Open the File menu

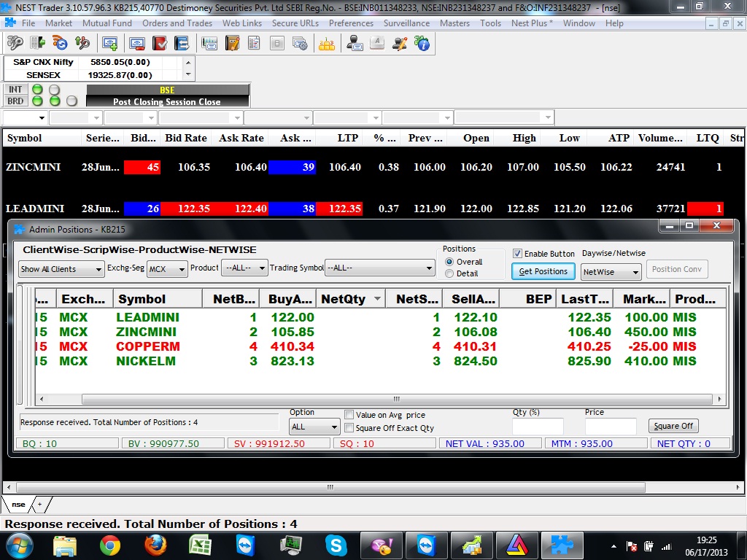(x=28, y=23)
